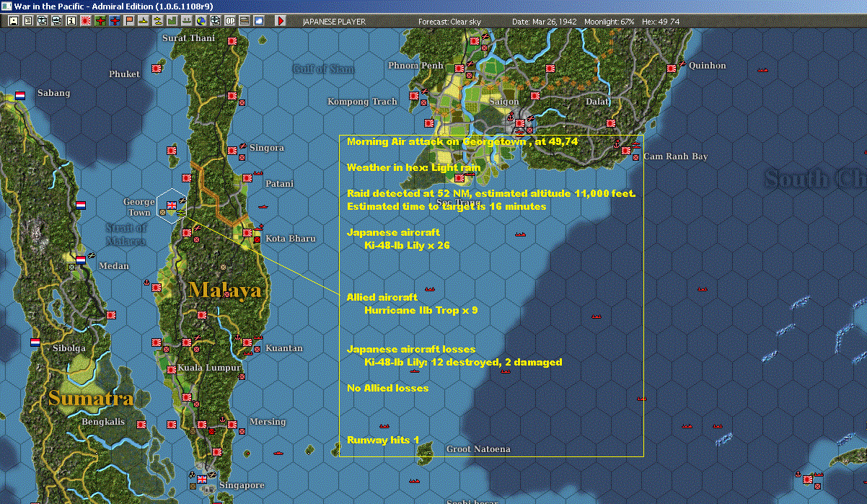The image size is (867, 504).
Task: Click the No Allied losses line
Action: click(x=387, y=388)
